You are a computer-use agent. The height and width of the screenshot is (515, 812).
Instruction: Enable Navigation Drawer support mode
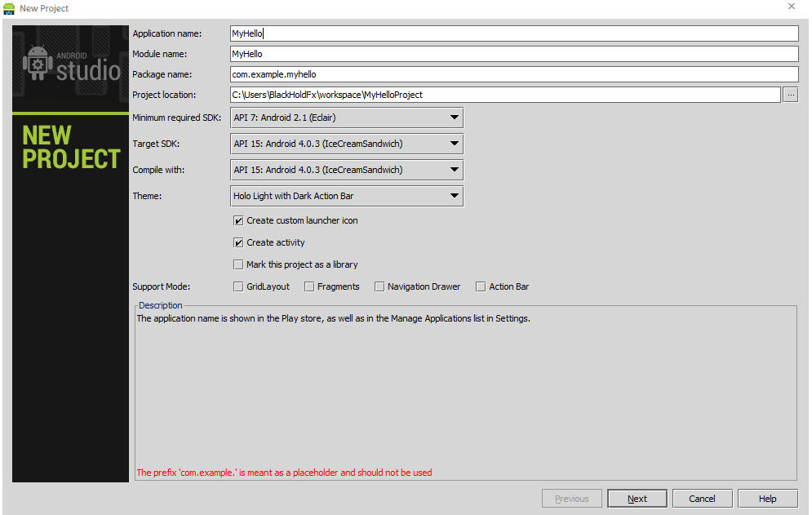click(379, 286)
